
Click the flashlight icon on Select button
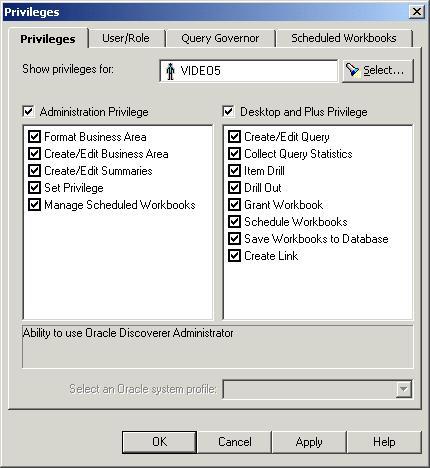point(353,70)
